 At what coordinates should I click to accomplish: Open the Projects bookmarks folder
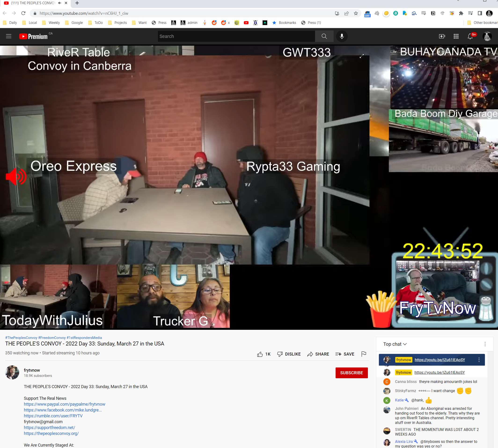(117, 23)
